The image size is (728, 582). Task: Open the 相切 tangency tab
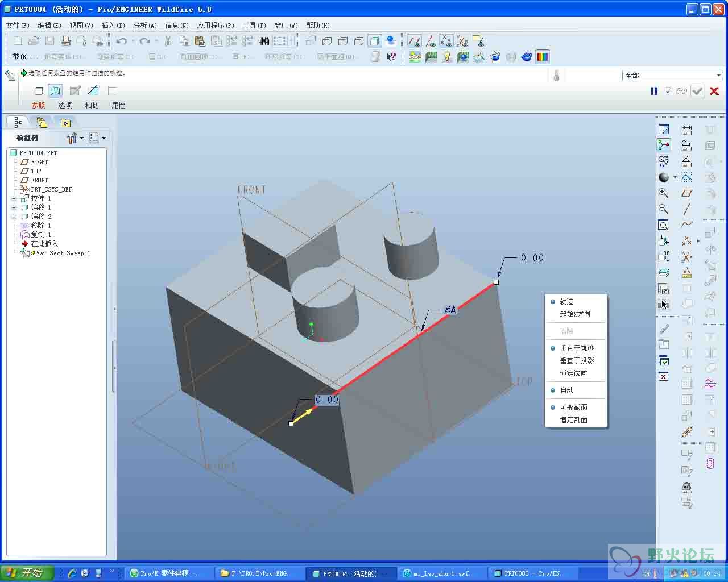92,106
